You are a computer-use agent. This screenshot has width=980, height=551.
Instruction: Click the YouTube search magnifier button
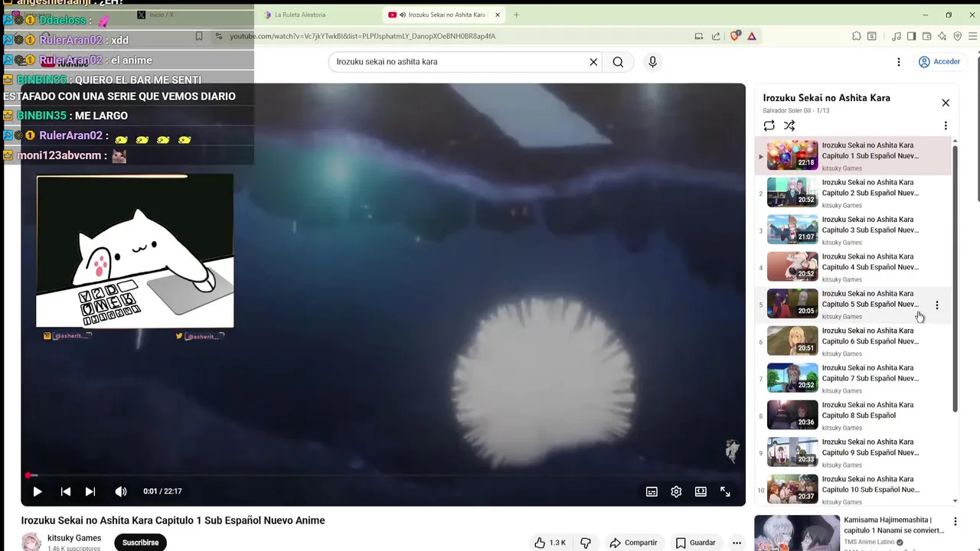618,62
